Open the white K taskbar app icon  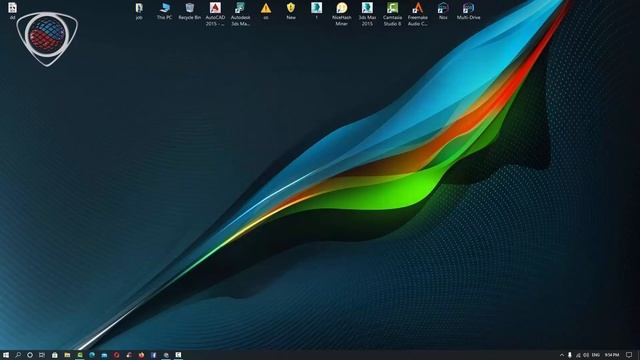click(x=178, y=355)
